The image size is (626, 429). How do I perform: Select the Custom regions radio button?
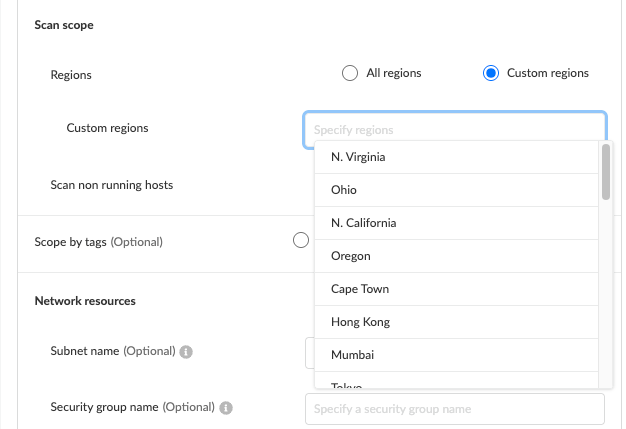(490, 73)
